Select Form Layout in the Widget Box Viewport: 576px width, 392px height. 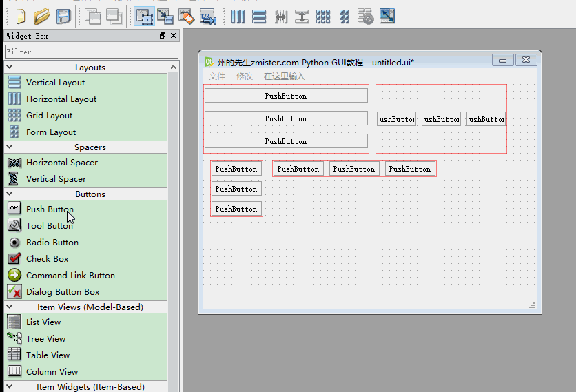86,132
